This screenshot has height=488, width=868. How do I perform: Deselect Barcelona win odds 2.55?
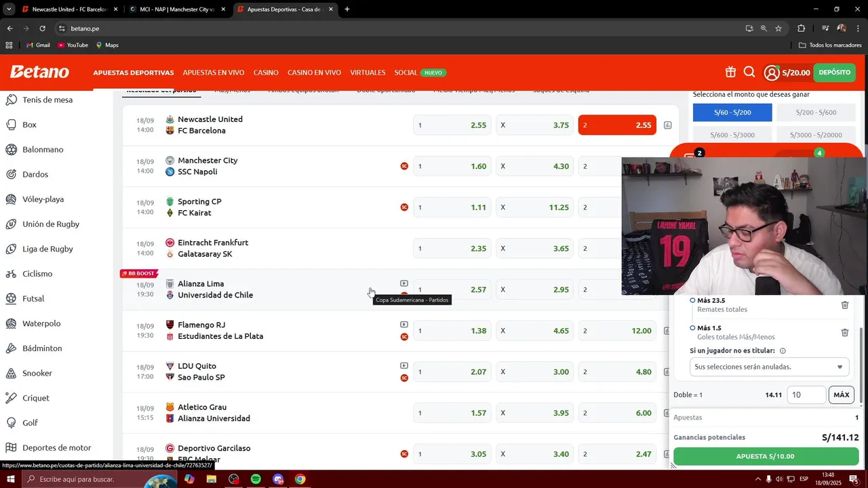617,125
